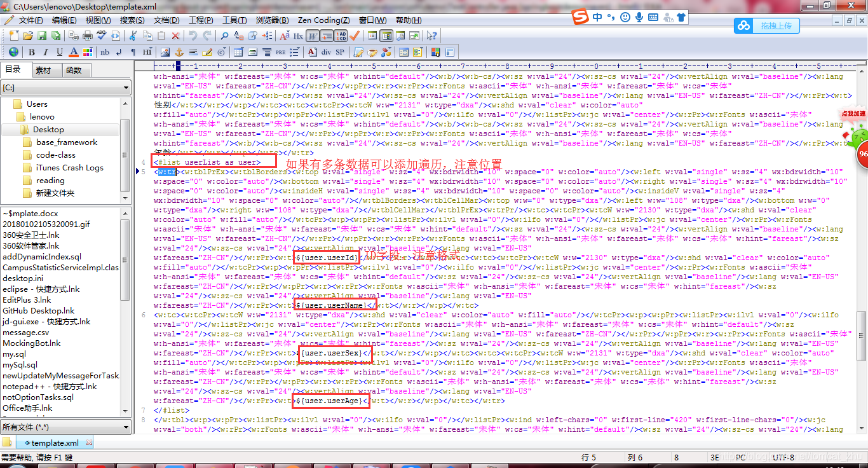Print the document with the printer icon
Screen dimensions: 868x468
[88, 36]
